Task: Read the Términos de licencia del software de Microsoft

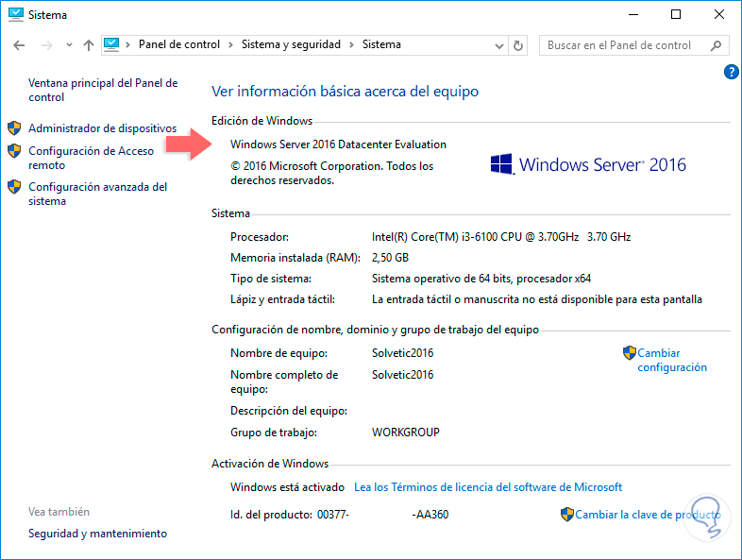Action: pyautogui.click(x=488, y=487)
